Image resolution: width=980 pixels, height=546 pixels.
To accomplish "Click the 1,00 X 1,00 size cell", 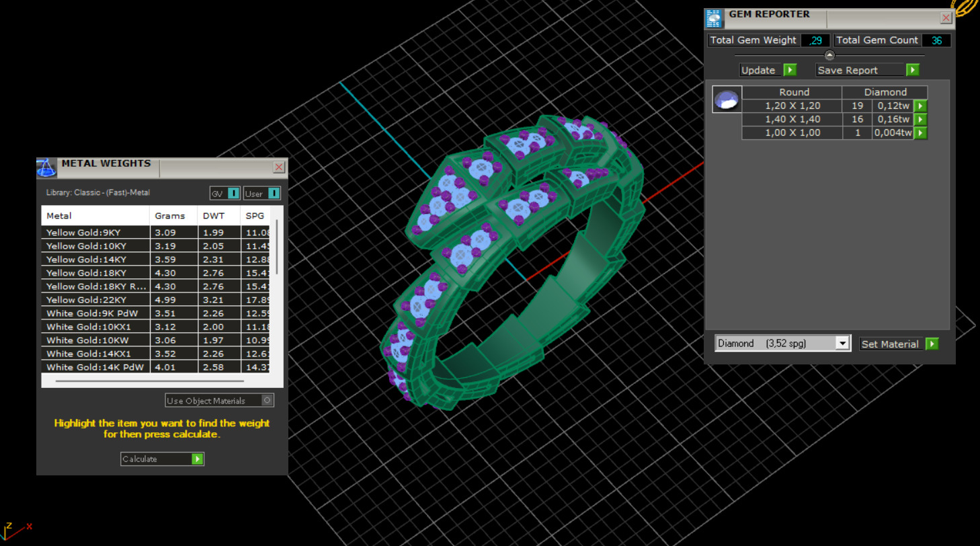I will 792,133.
